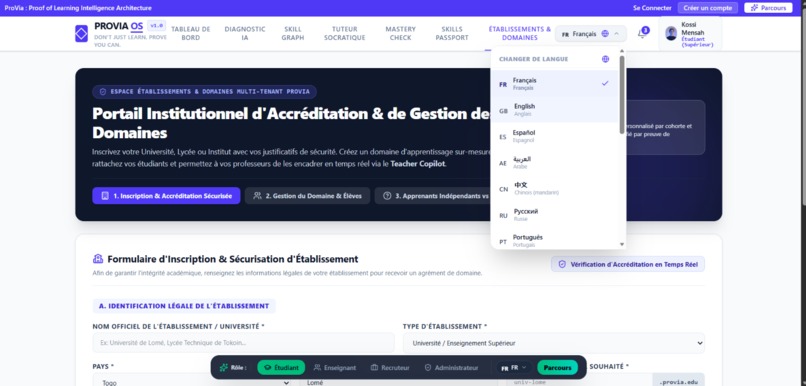Select Español in language list

(555, 136)
